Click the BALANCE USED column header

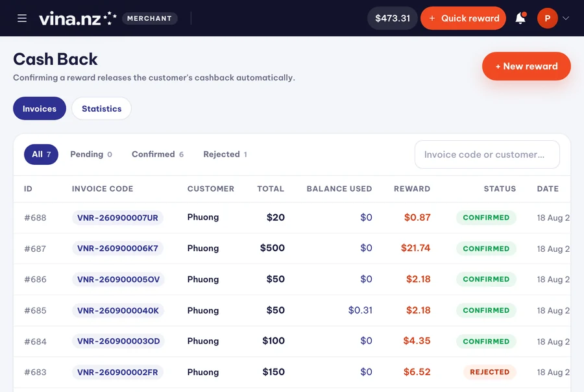pyautogui.click(x=339, y=189)
